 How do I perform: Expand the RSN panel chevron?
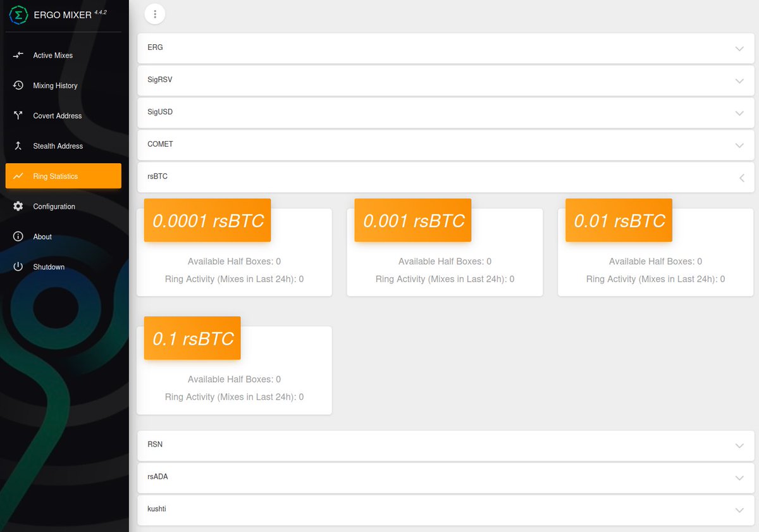click(739, 446)
